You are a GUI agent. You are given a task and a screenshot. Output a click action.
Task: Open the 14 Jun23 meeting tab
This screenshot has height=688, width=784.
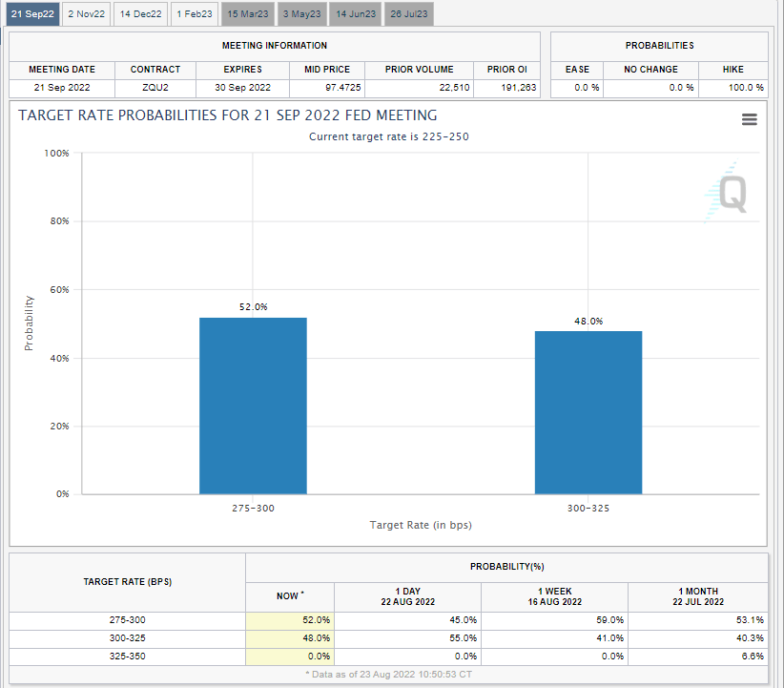355,14
